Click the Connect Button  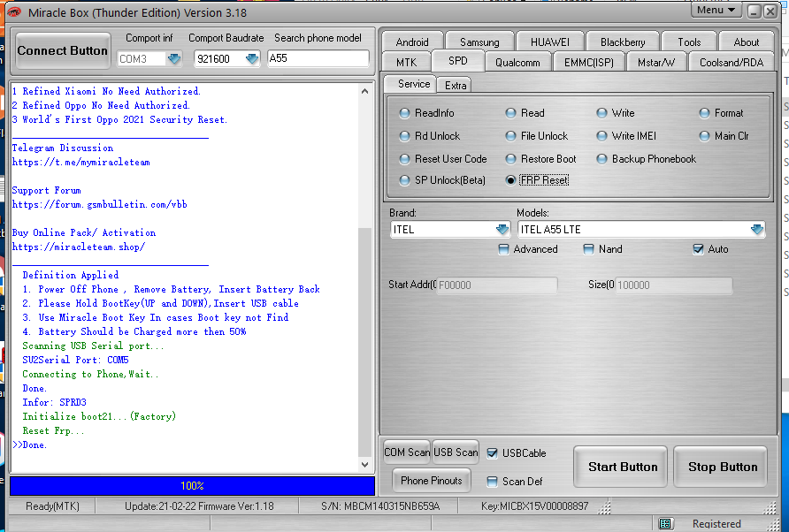[x=63, y=50]
